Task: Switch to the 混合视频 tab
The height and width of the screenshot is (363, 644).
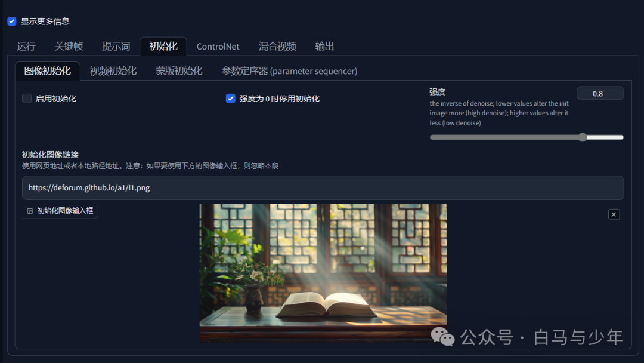Action: coord(278,46)
